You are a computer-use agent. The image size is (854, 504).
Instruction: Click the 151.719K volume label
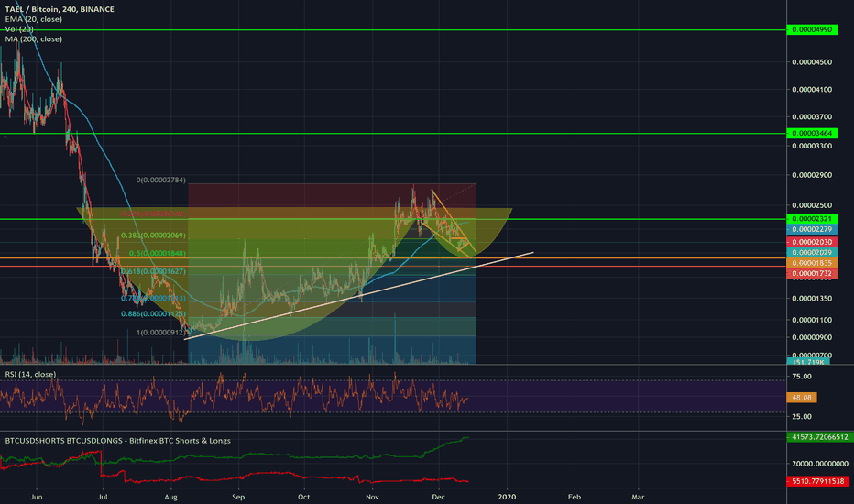coord(808,362)
